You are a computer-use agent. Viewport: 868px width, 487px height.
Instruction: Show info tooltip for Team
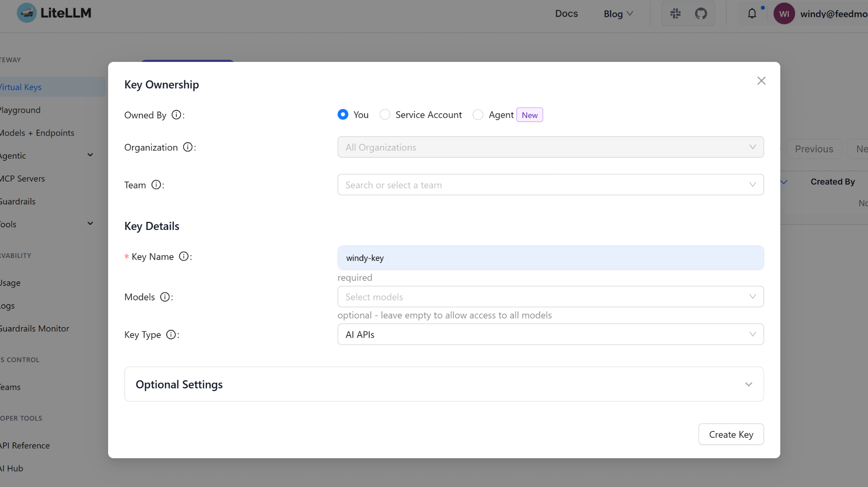[x=156, y=185]
